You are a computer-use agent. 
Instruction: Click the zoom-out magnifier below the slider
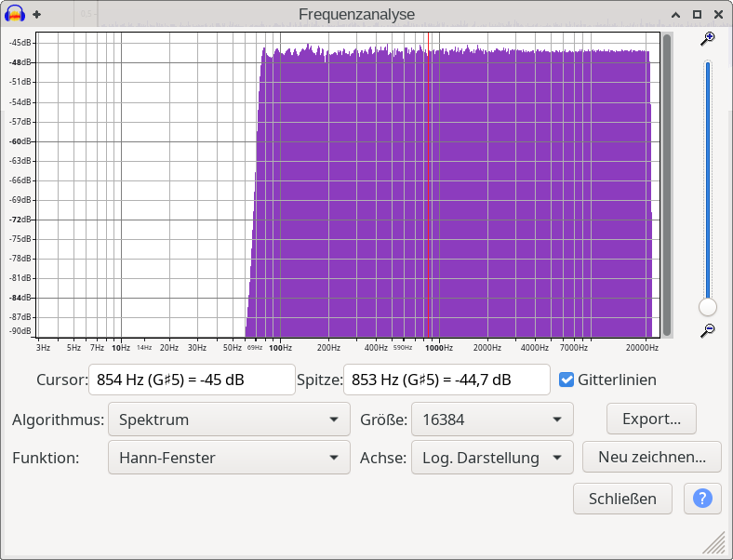pyautogui.click(x=708, y=330)
